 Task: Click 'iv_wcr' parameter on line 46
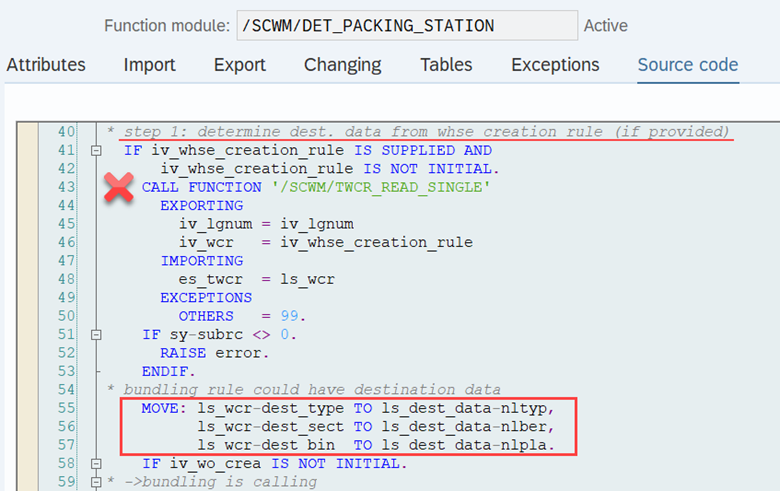[x=206, y=242]
